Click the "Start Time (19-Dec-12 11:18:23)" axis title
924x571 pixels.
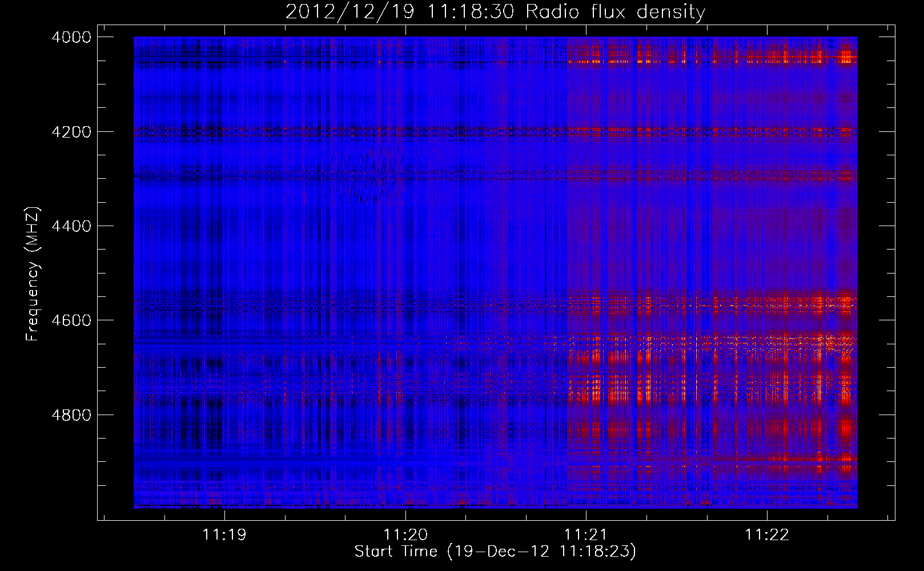click(x=495, y=552)
